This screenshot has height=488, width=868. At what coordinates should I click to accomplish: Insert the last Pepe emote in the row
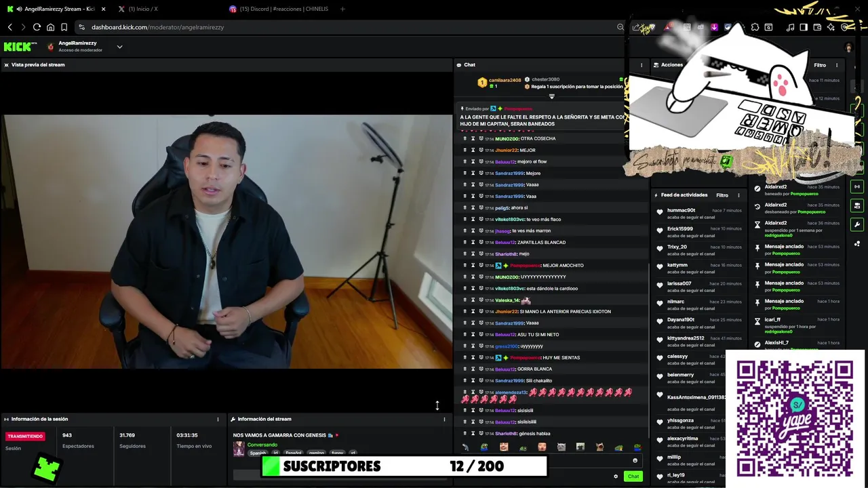point(637,447)
